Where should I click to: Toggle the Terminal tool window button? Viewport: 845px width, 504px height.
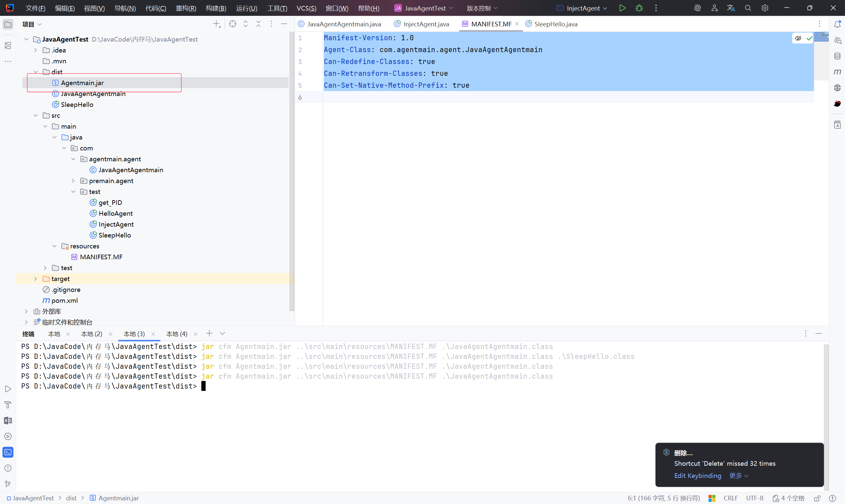(x=8, y=452)
